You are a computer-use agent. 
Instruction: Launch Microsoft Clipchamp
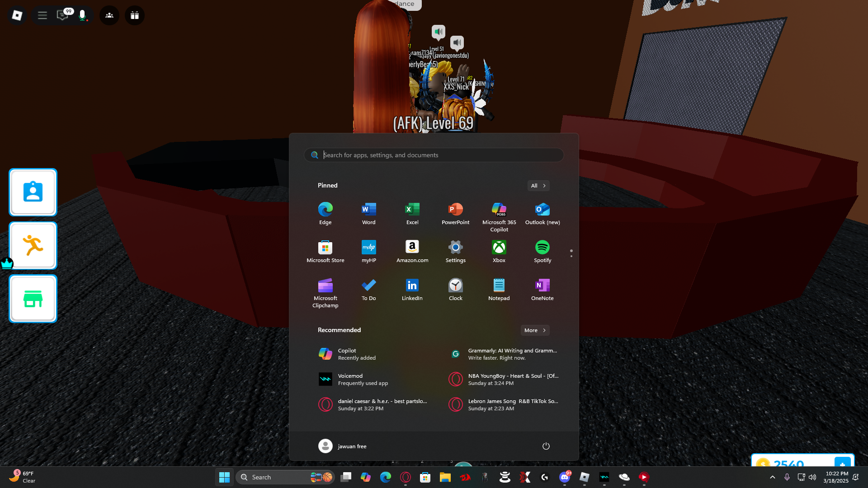[325, 293]
